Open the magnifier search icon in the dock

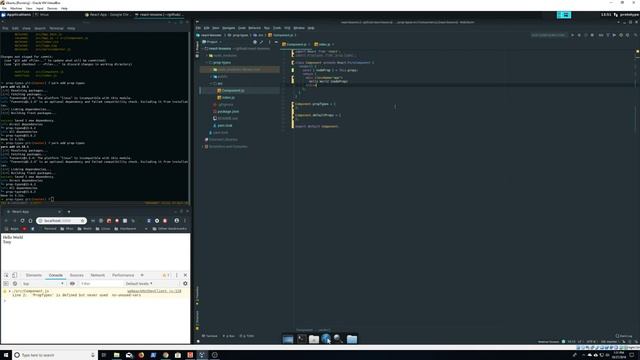pos(338,339)
